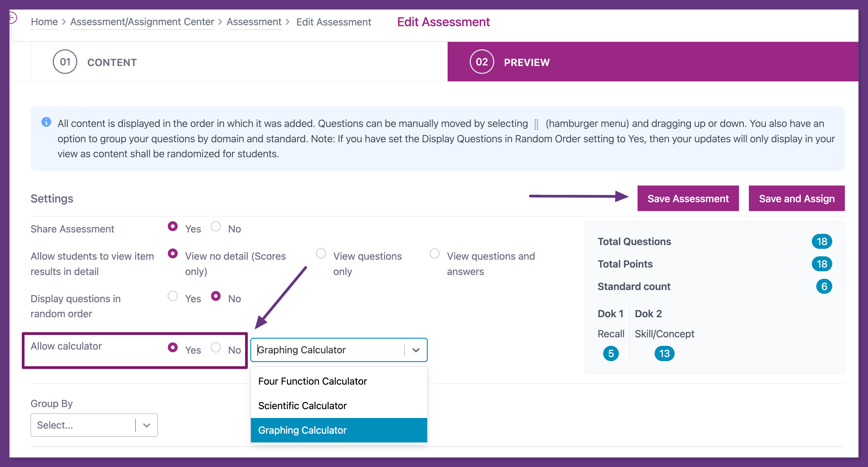Choose Scientific Calculator from the list
The image size is (868, 467).
[x=302, y=406]
